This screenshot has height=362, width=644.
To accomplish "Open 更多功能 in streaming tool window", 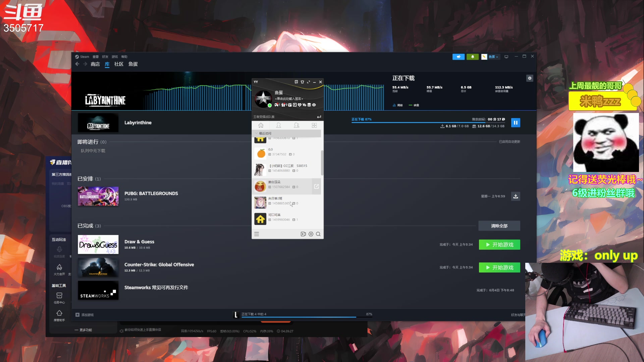I will point(83,330).
